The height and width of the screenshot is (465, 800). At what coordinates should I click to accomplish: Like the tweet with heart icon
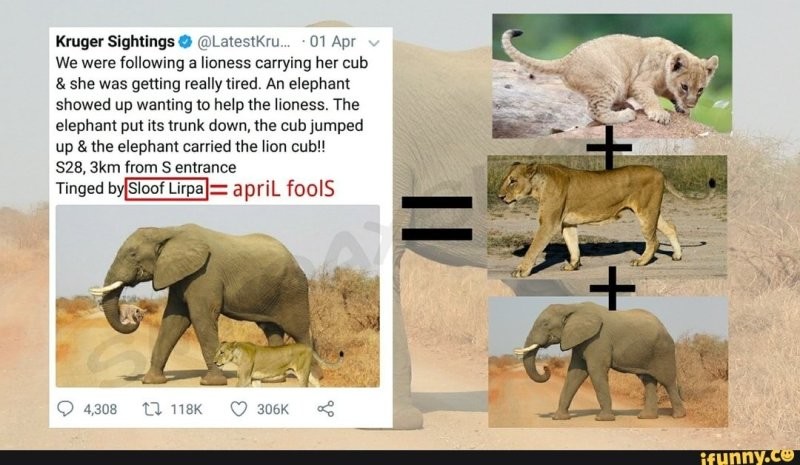coord(239,409)
